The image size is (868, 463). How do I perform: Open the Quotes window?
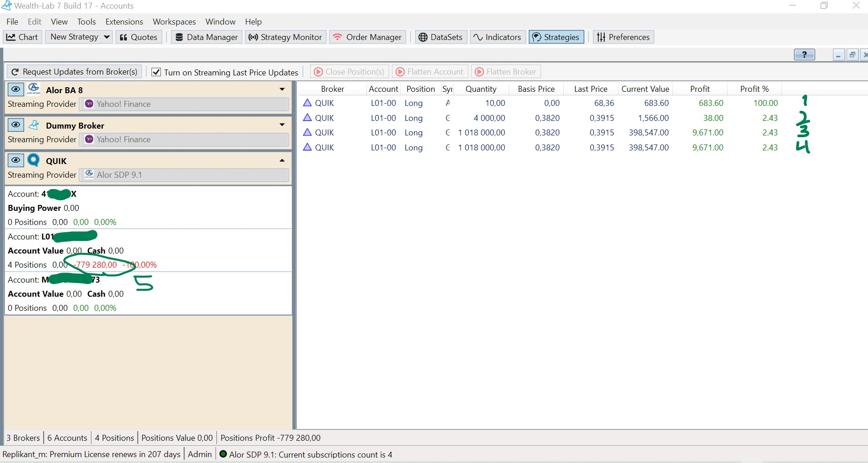[x=138, y=37]
